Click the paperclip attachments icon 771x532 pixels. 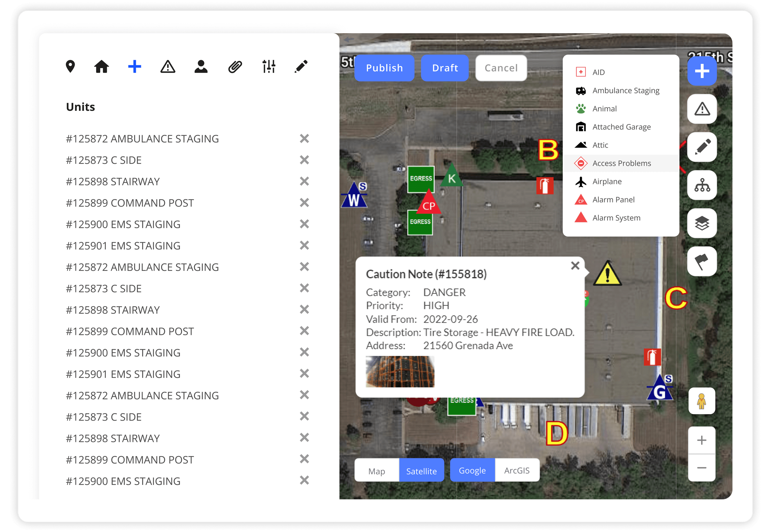235,67
